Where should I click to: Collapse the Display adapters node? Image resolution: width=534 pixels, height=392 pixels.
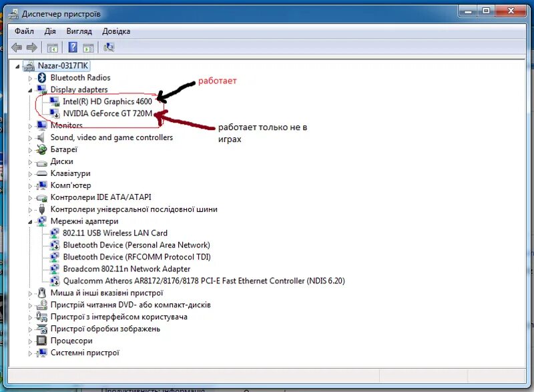point(30,91)
